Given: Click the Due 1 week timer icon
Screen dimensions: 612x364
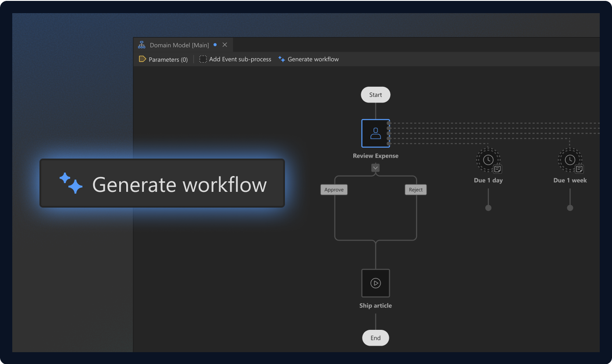Looking at the screenshot, I should [569, 160].
